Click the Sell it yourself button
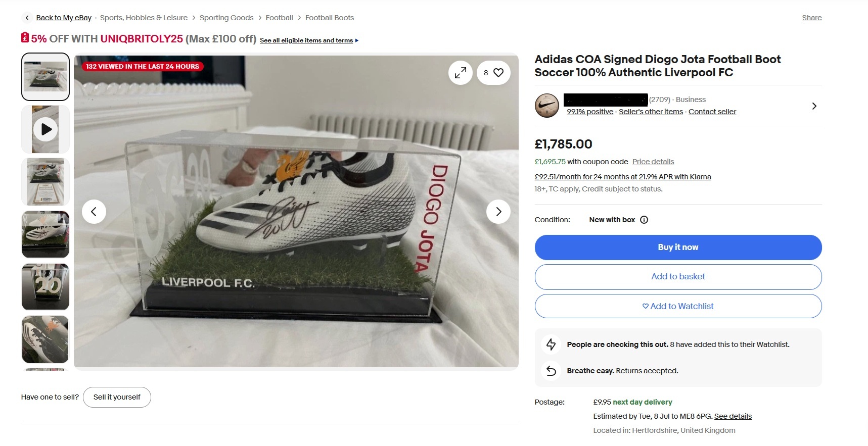This screenshot has height=446, width=868. (x=117, y=397)
